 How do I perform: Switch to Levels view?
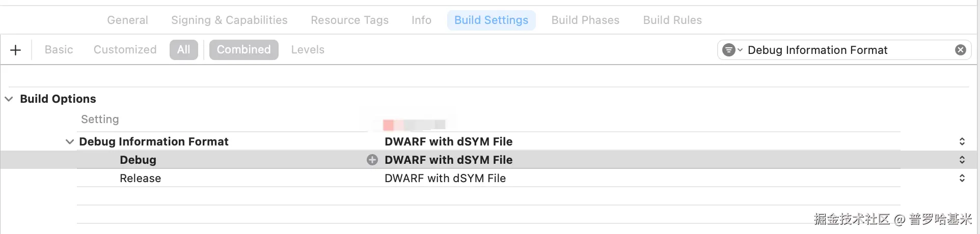pos(308,50)
